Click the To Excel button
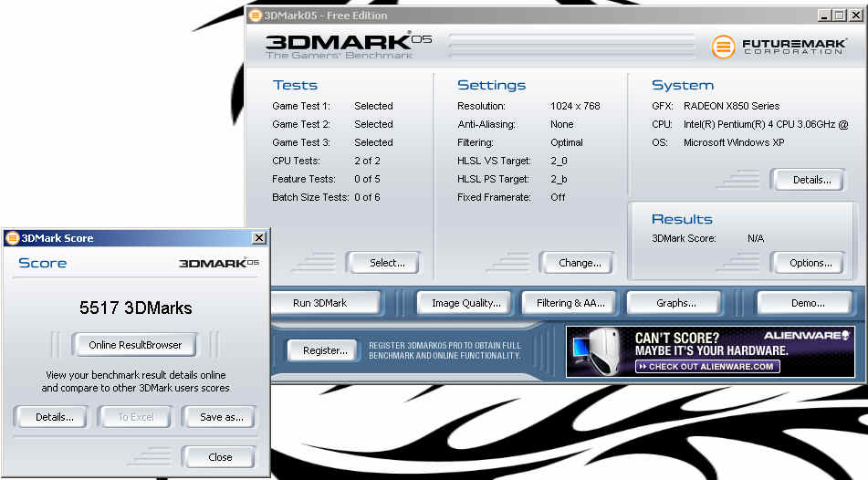This screenshot has height=480, width=868. pyautogui.click(x=134, y=417)
